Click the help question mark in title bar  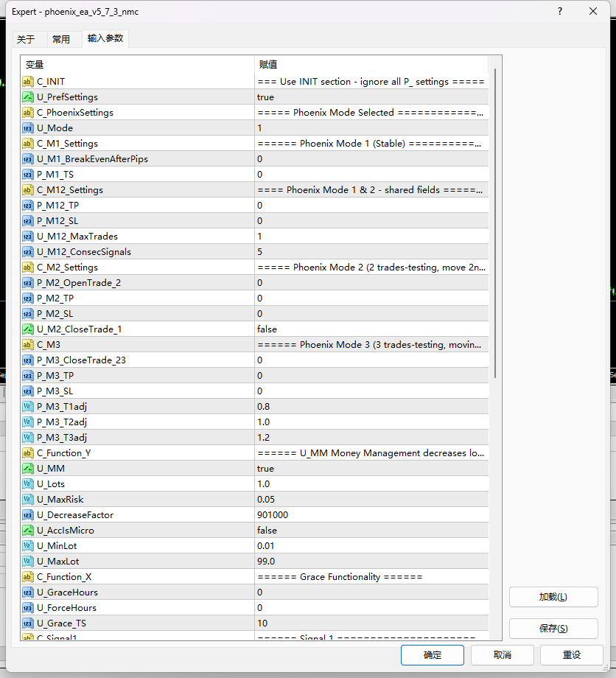tap(560, 12)
